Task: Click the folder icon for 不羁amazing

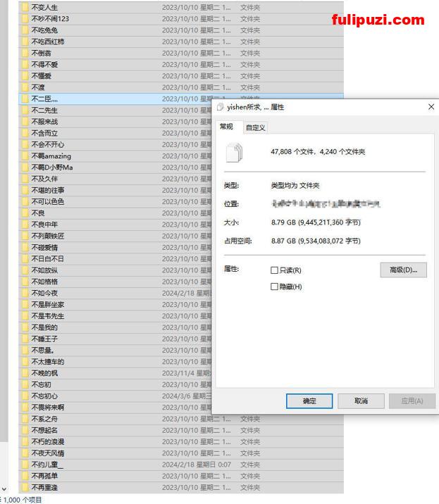Action: [25, 156]
